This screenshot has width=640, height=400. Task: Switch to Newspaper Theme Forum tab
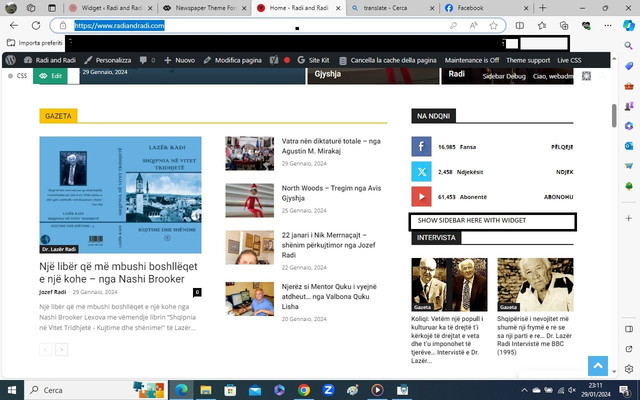(205, 8)
